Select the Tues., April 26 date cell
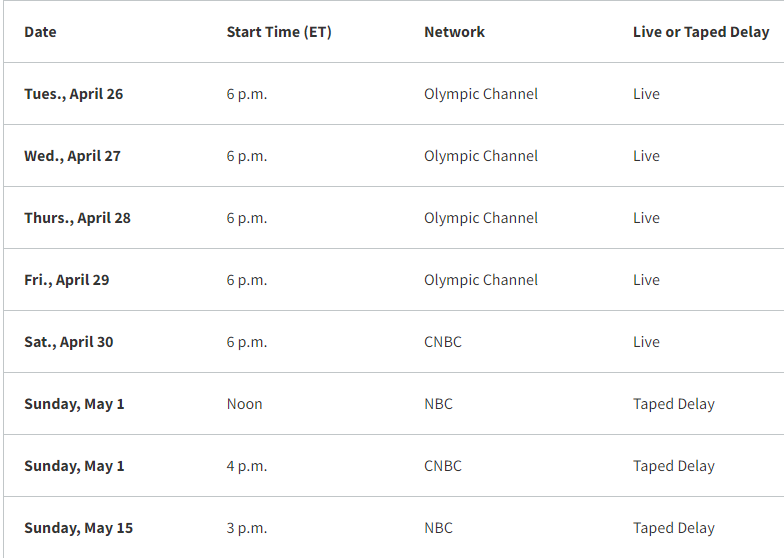 [74, 94]
